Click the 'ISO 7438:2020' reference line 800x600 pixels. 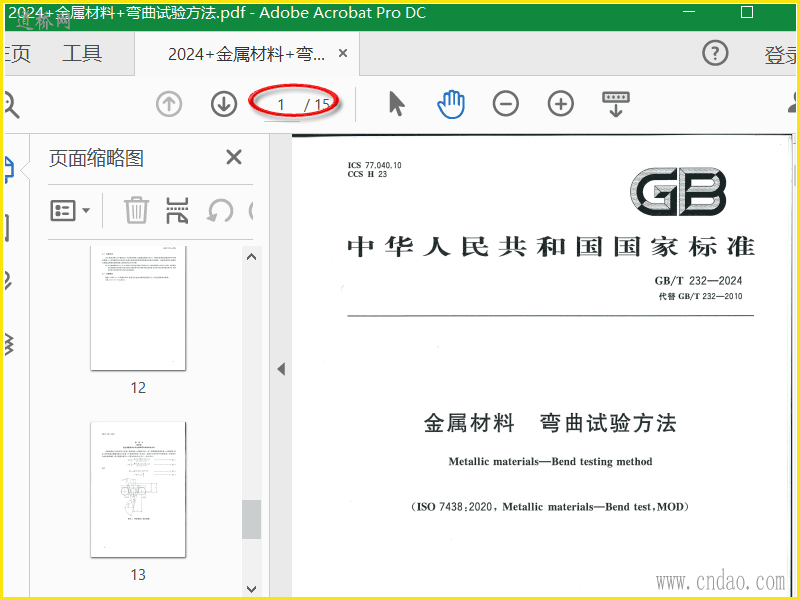click(x=550, y=507)
